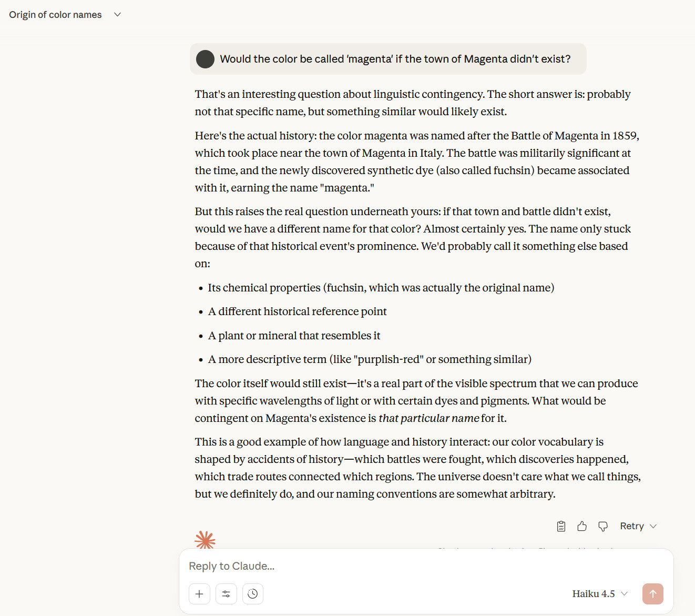Viewport: 695px width, 616px height.
Task: Expand the 'Origin of color names' title menu
Action: point(117,14)
